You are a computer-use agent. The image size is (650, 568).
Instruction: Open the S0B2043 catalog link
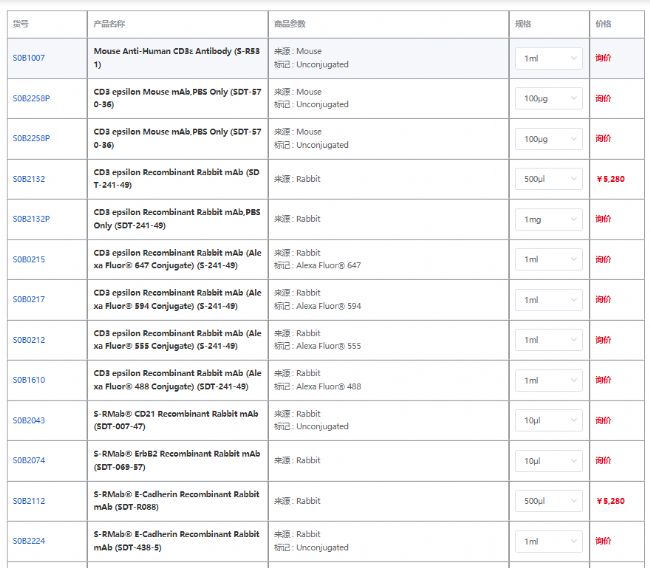28,420
